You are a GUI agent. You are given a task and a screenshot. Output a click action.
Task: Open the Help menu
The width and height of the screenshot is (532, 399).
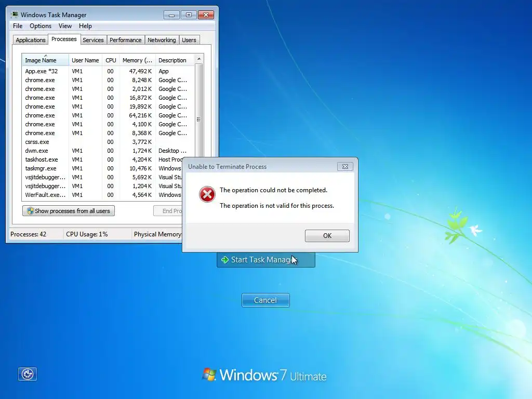85,26
